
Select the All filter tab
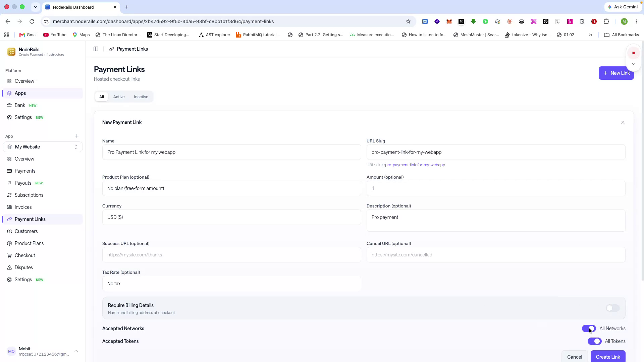(102, 97)
